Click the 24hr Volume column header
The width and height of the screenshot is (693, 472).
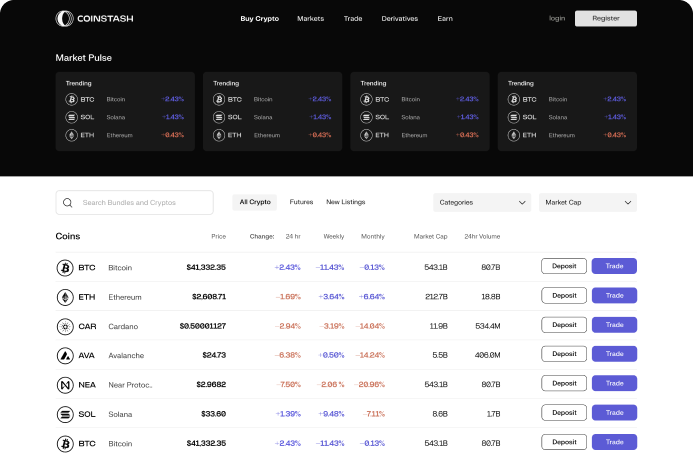pos(482,236)
